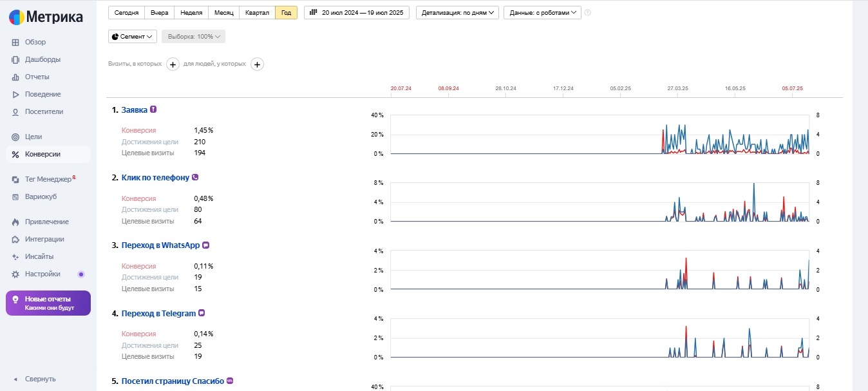Open the Заявка goal link
Image resolution: width=868 pixels, height=391 pixels.
(x=134, y=110)
